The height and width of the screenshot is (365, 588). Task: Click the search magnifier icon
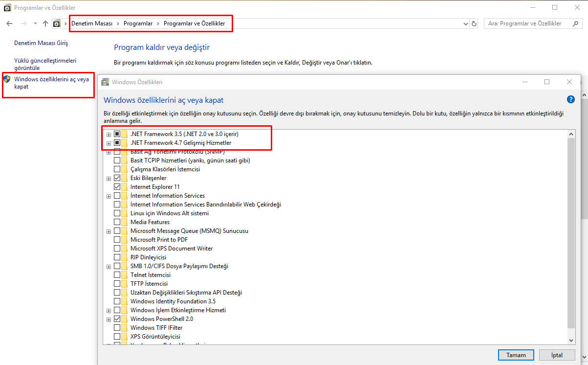coord(574,23)
